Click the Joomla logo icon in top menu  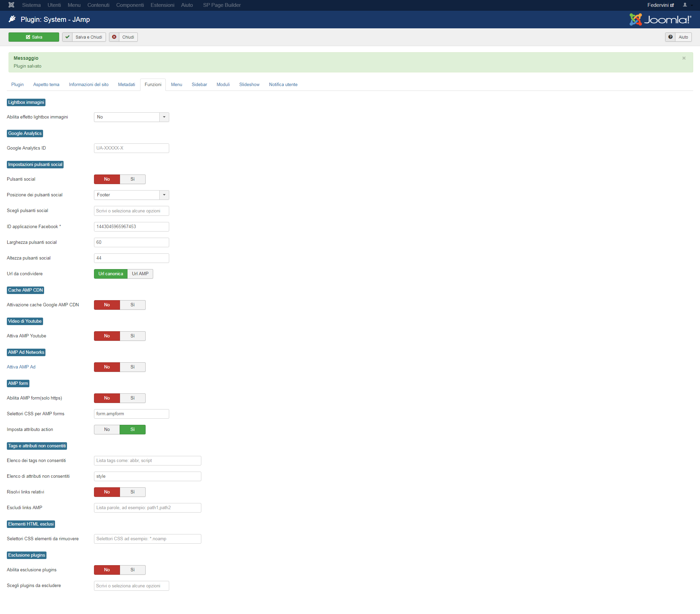click(x=11, y=5)
